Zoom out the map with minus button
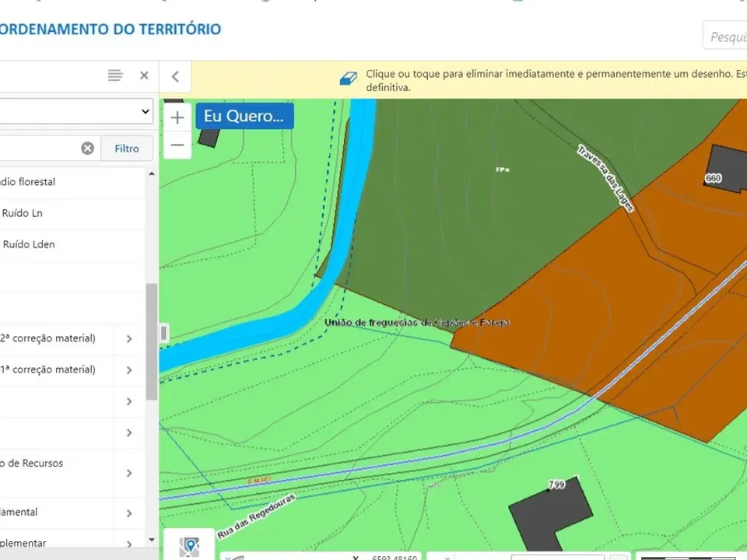Image resolution: width=747 pixels, height=560 pixels. tap(177, 145)
